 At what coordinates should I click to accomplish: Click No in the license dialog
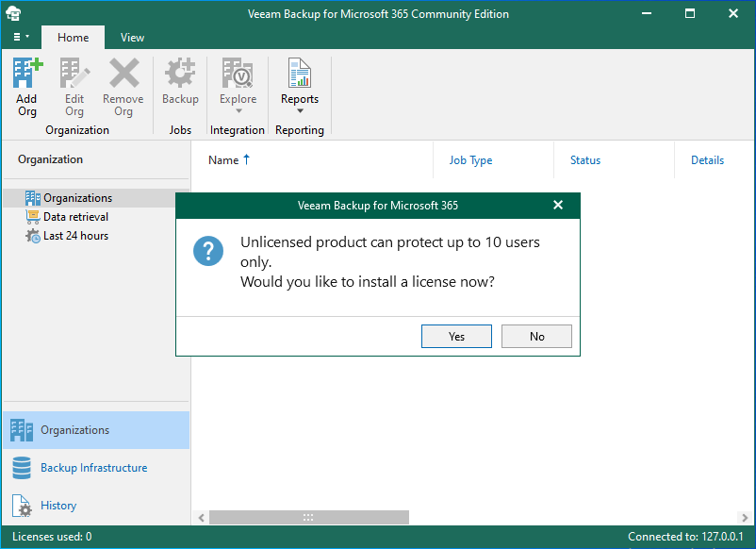(x=536, y=336)
